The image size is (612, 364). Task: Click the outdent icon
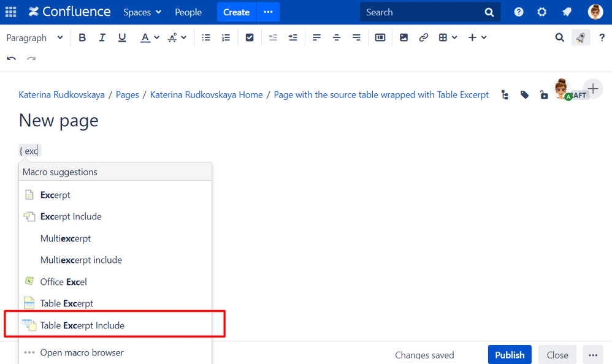[x=273, y=37]
